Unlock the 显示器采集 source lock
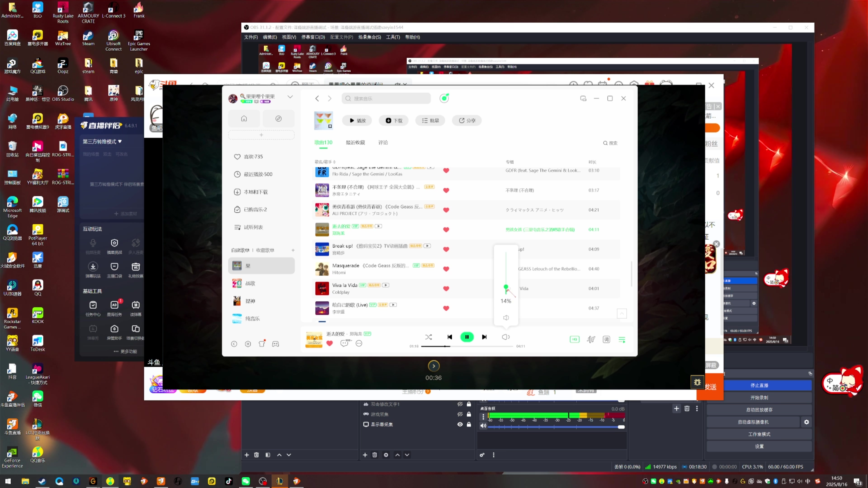 pyautogui.click(x=469, y=424)
